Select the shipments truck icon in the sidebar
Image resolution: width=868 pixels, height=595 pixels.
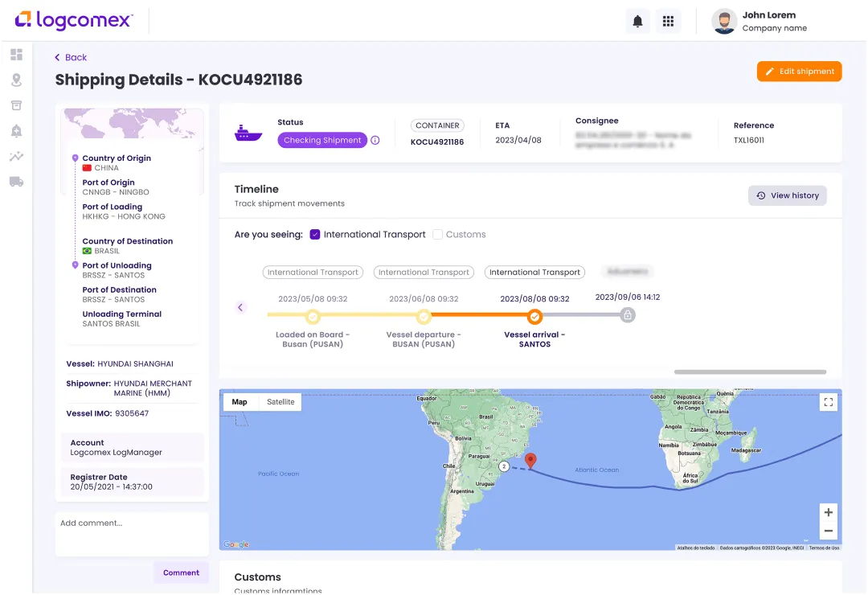tap(16, 182)
